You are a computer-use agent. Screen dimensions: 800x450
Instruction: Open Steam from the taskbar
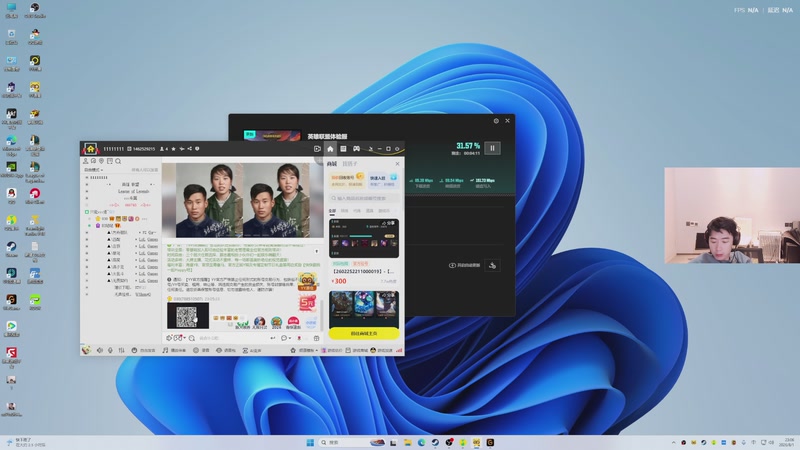pyautogui.click(x=435, y=442)
